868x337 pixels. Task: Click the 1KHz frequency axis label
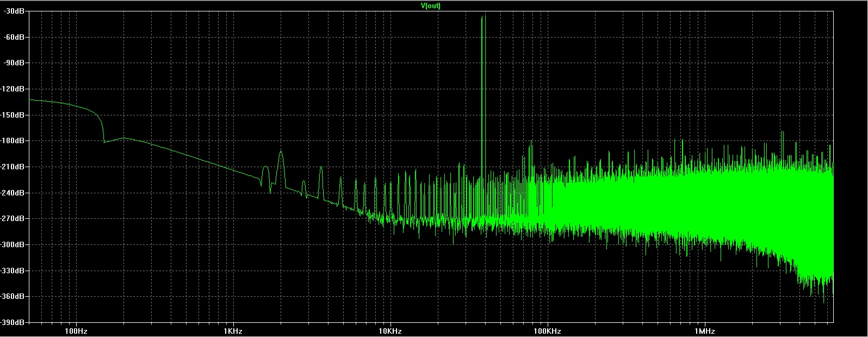pos(233,331)
